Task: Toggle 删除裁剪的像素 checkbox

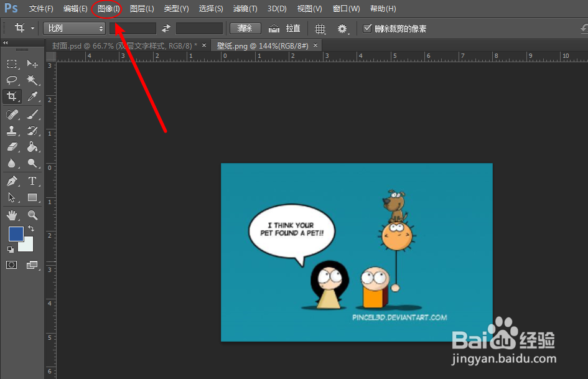Action: point(368,28)
